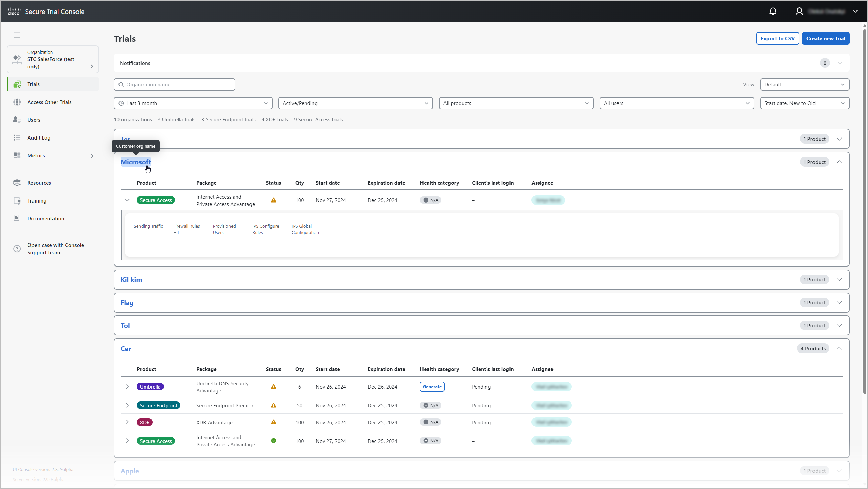Click the Training icon

(17, 200)
